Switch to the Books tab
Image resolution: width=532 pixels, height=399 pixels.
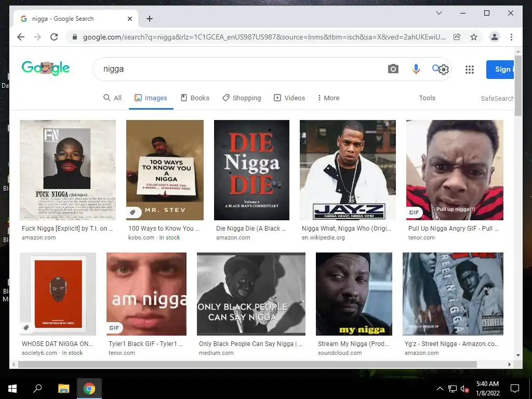point(195,98)
